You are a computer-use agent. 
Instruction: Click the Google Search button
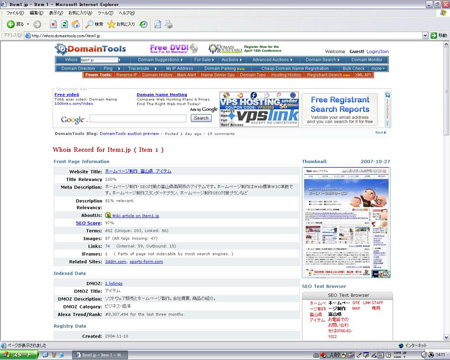coord(201,118)
